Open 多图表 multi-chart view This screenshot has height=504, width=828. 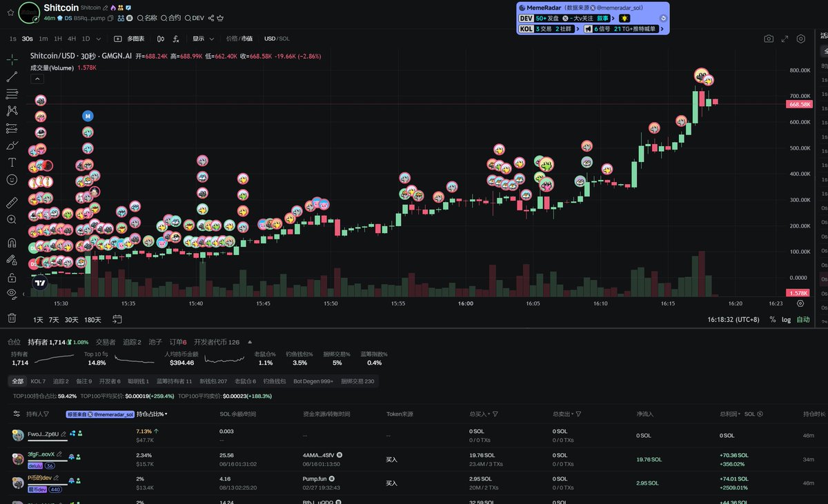pos(129,39)
